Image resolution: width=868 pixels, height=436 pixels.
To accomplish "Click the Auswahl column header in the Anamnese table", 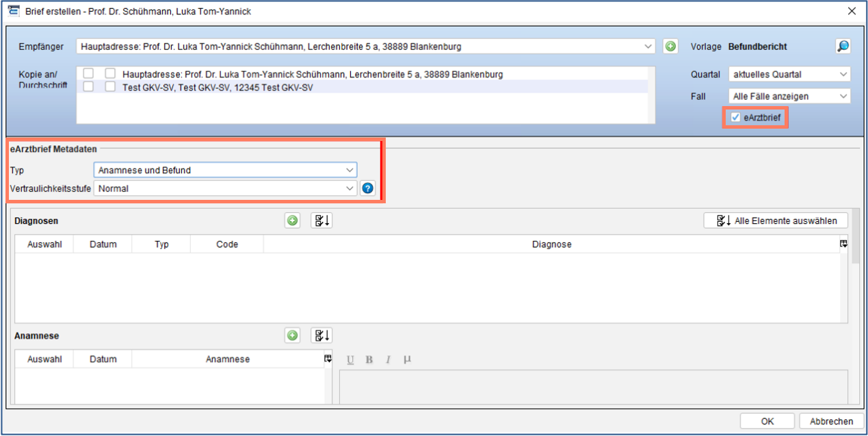I will (44, 359).
